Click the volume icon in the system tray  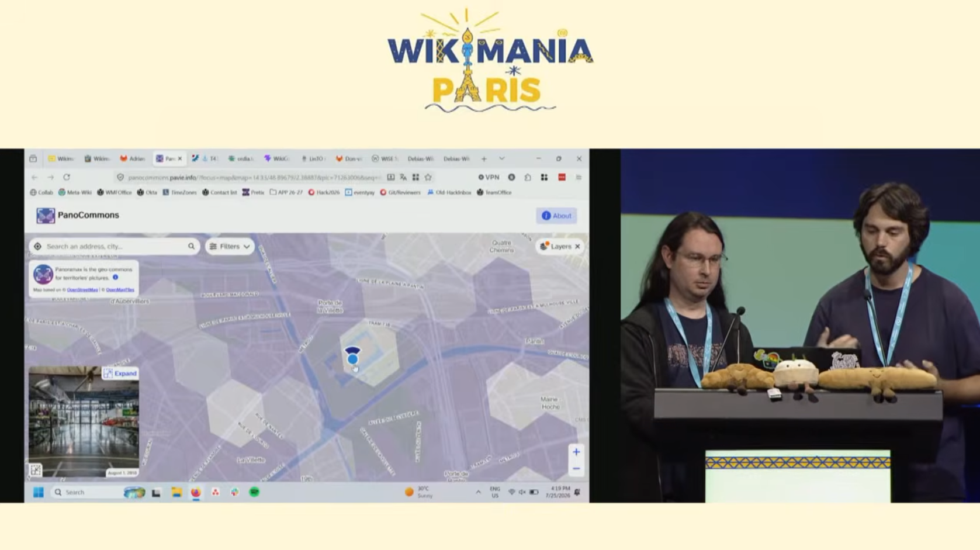pyautogui.click(x=522, y=492)
